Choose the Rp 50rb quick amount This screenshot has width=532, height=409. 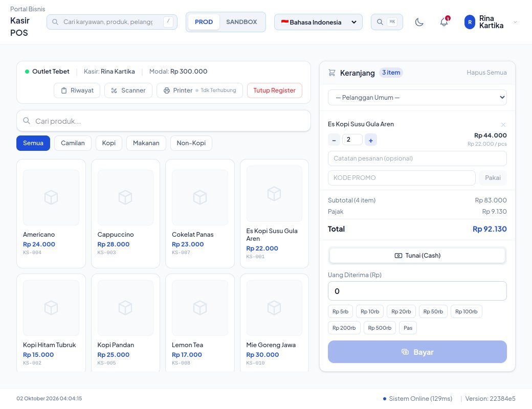coord(433,312)
